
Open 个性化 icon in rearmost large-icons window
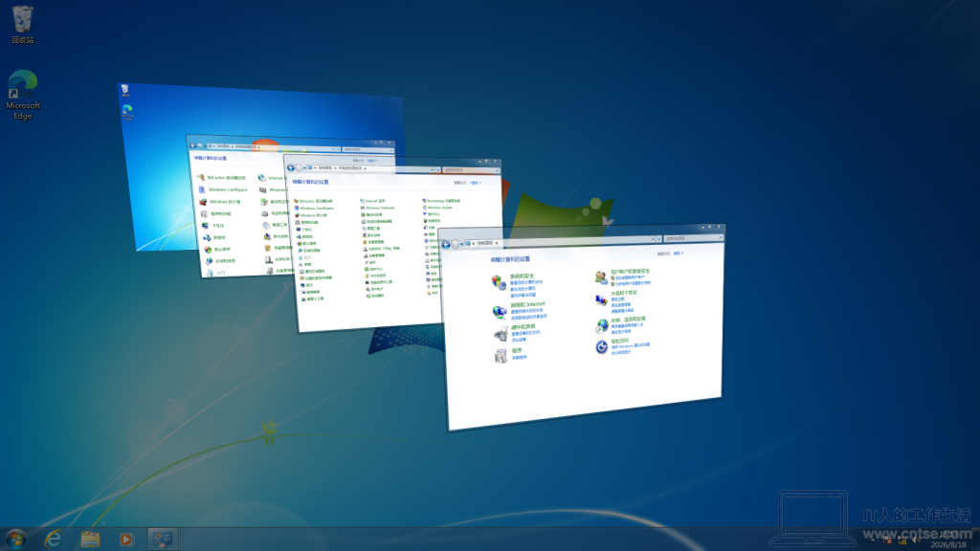pos(205,226)
